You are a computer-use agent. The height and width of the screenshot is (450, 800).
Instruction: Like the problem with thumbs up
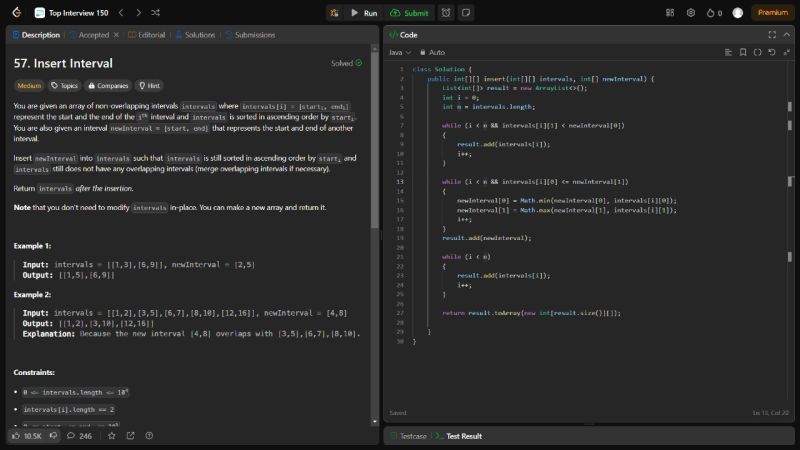coord(27,436)
